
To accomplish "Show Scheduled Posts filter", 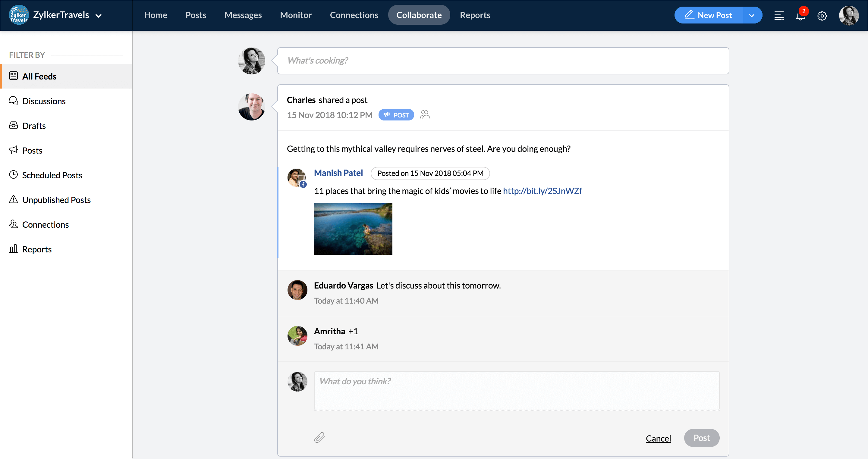I will [x=52, y=175].
